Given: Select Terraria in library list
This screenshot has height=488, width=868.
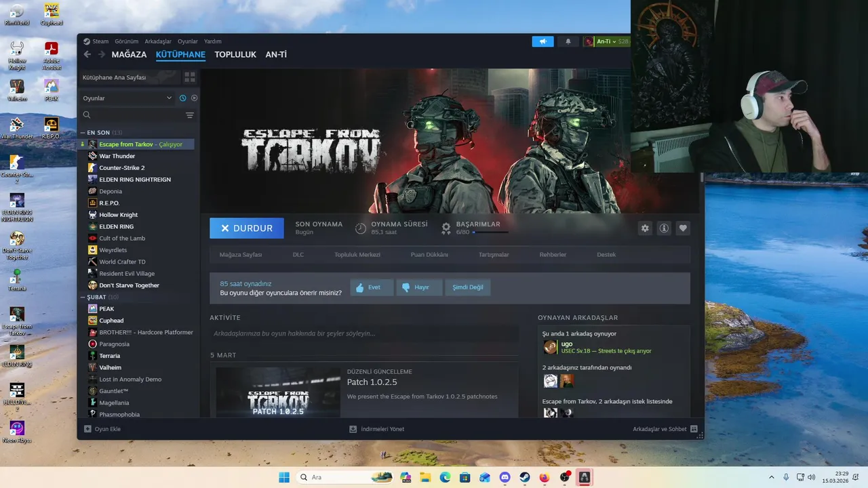Looking at the screenshot, I should pos(109,356).
